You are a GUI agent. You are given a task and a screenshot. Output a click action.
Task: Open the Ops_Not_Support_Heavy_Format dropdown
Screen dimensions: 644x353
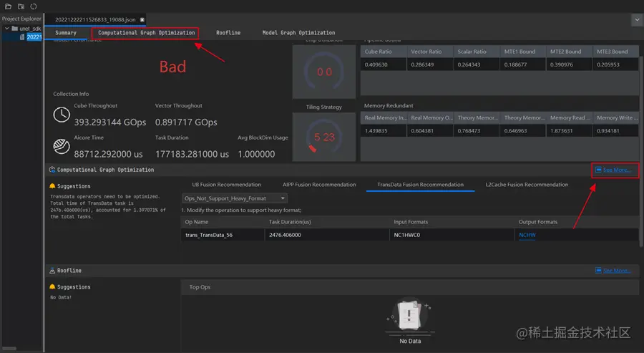click(235, 198)
